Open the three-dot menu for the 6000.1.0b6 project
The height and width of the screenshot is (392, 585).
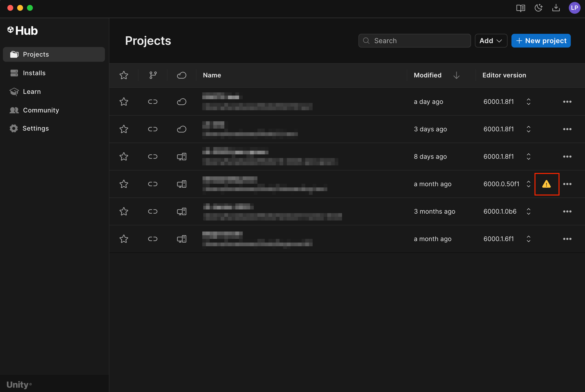(x=567, y=212)
